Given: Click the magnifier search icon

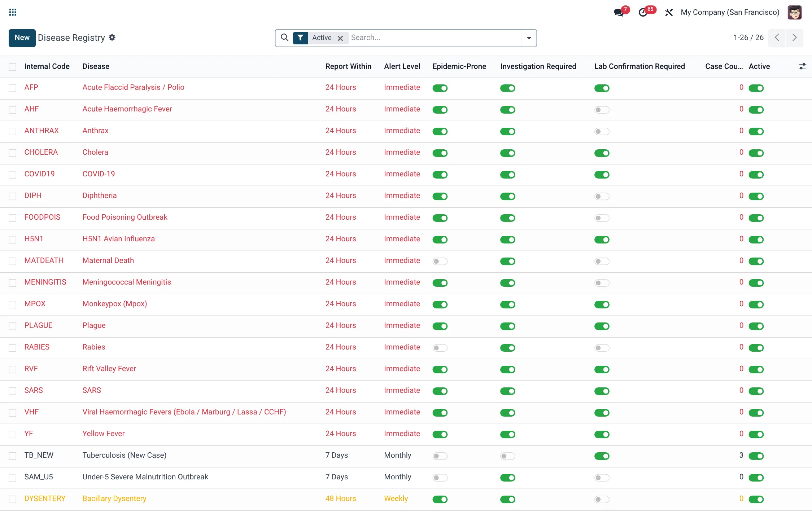Looking at the screenshot, I should point(284,38).
